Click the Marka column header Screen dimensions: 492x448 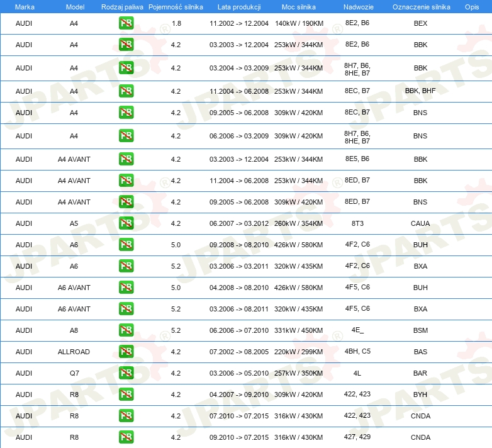pos(25,6)
